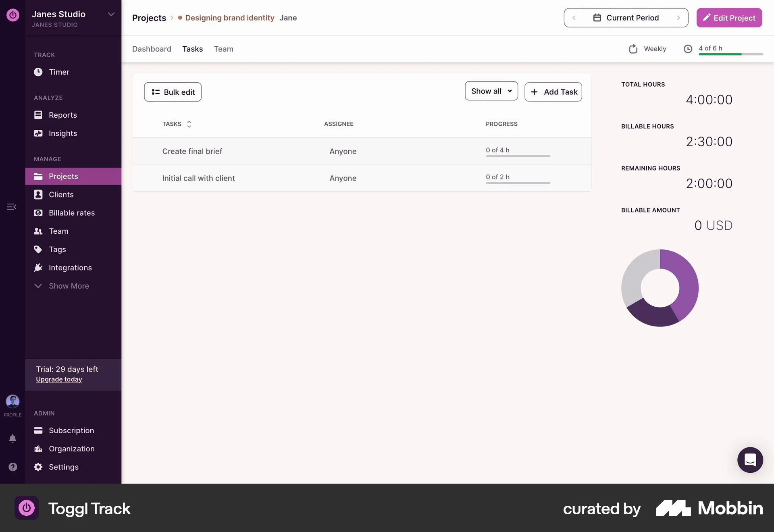
Task: Click the Edit Project button
Action: (x=729, y=18)
